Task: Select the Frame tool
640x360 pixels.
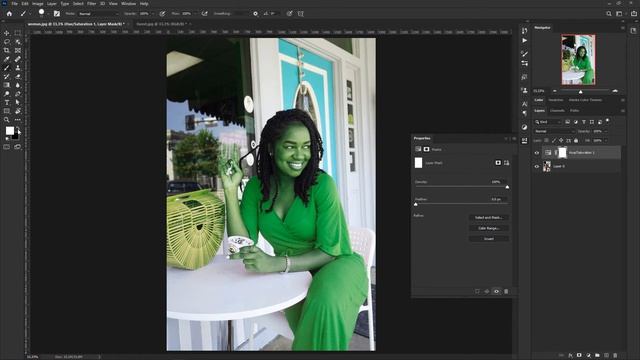Action: (18, 51)
